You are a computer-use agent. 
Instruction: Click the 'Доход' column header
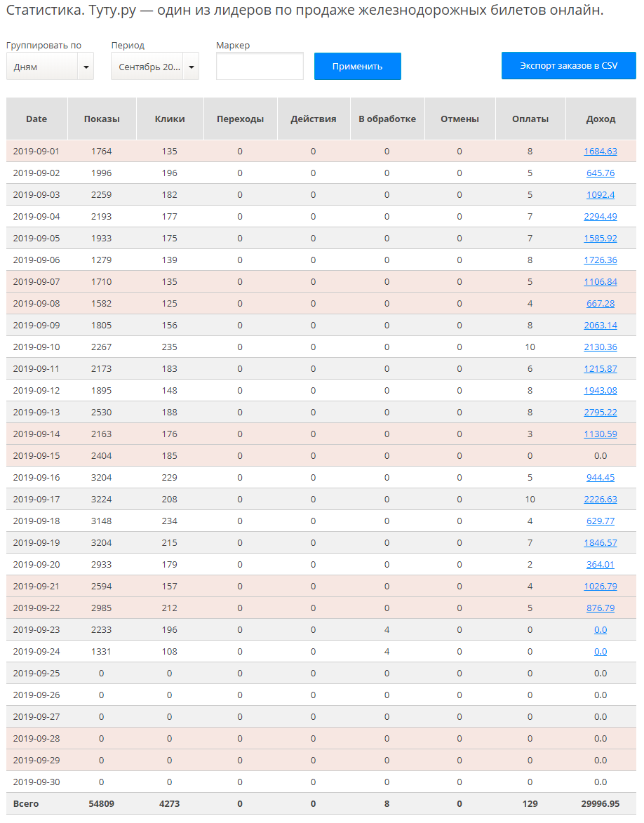pos(601,119)
